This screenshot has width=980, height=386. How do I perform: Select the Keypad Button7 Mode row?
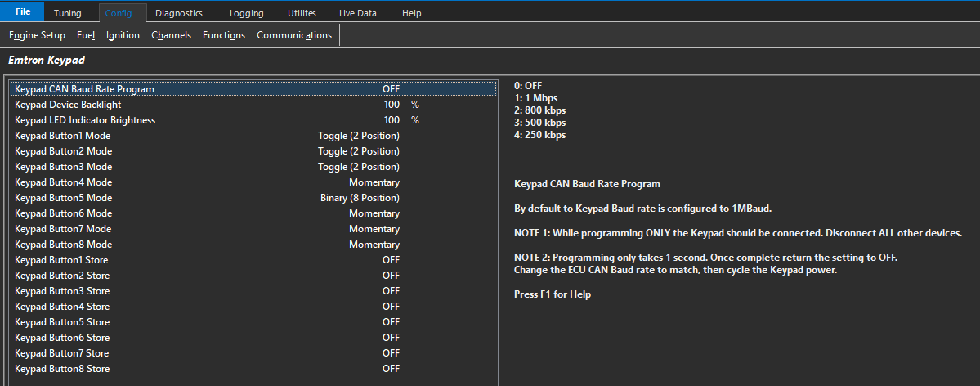(x=253, y=229)
